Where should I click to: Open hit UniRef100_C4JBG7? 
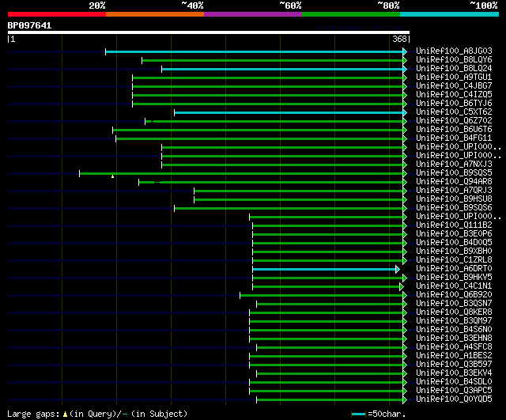point(454,85)
